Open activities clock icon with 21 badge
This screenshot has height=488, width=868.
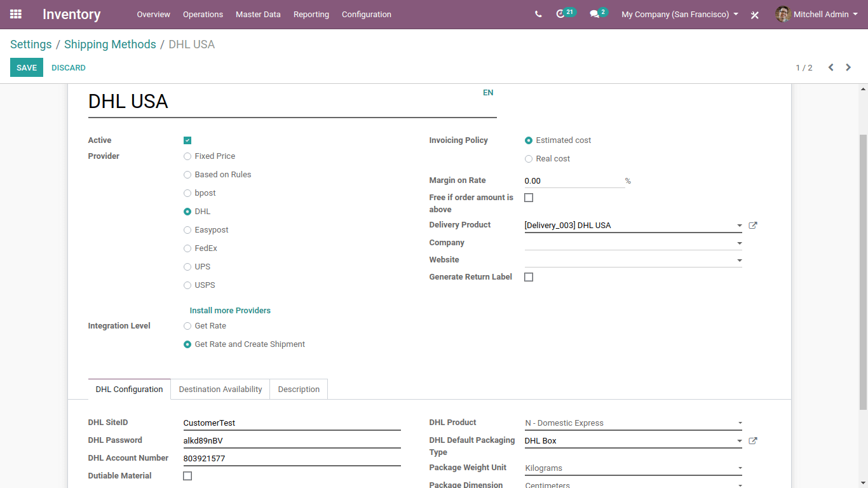(560, 14)
